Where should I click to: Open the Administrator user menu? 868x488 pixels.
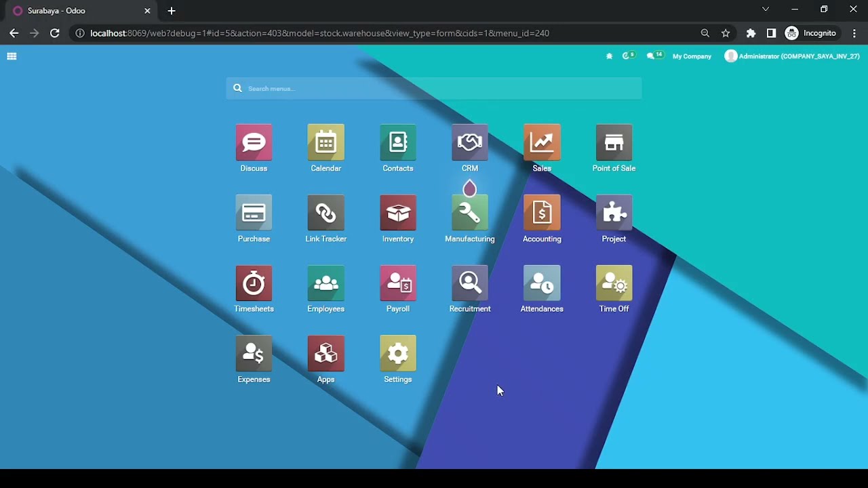792,56
